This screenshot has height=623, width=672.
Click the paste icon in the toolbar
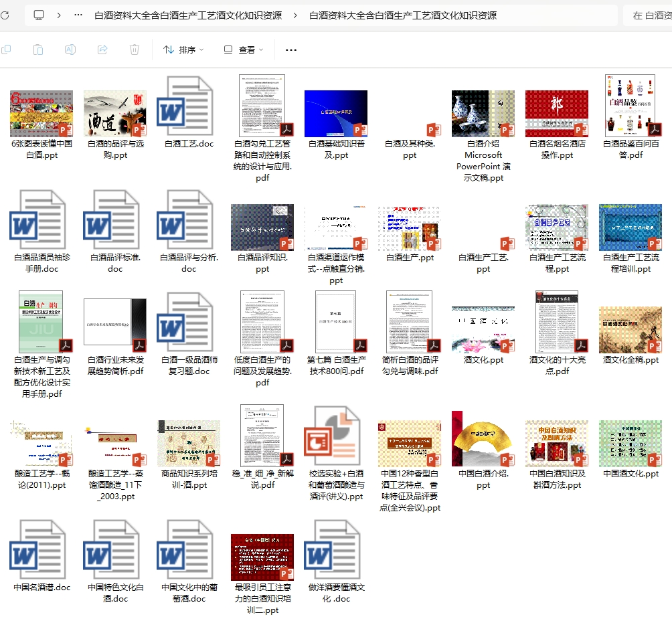[38, 50]
